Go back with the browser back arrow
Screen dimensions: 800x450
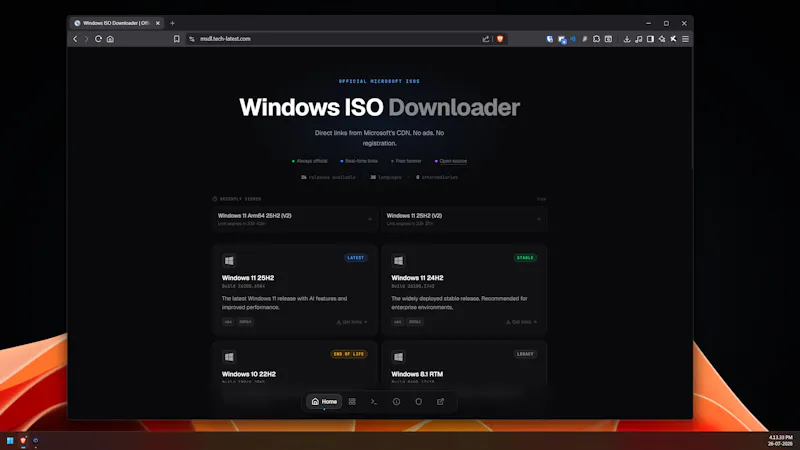75,39
